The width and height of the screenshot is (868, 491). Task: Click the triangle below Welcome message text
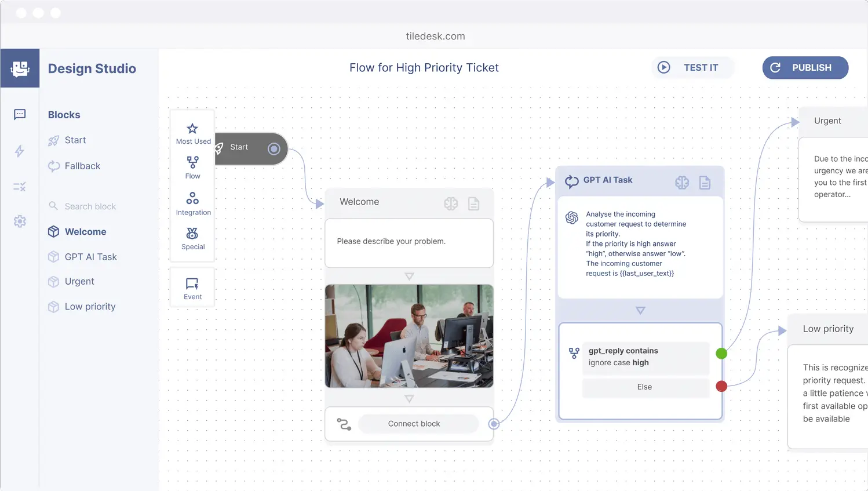(x=409, y=277)
